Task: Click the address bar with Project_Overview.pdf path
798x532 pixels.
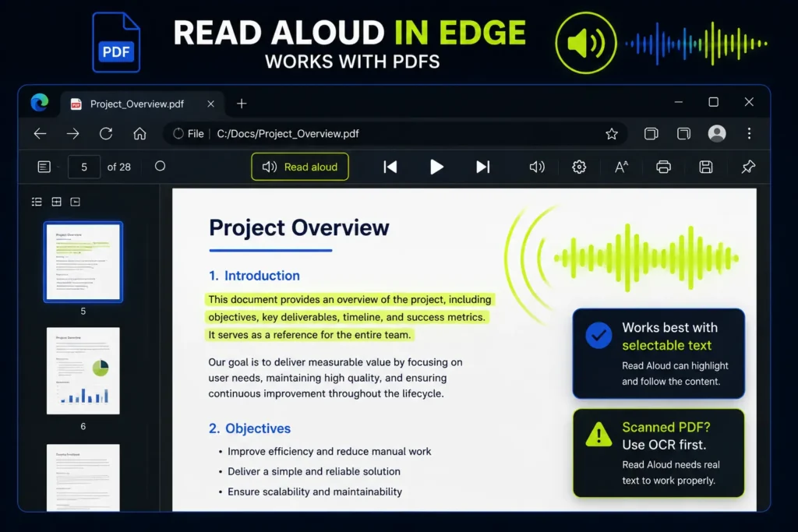Action: click(x=394, y=134)
